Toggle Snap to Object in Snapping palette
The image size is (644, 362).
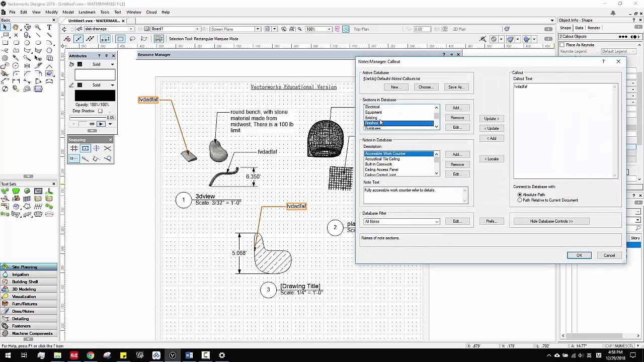pyautogui.click(x=85, y=148)
